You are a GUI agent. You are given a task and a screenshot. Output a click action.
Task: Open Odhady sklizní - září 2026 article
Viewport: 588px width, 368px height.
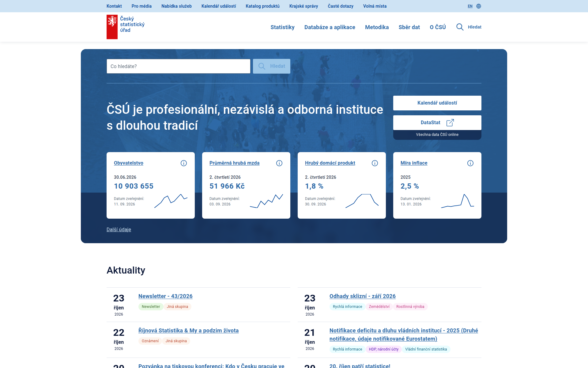363,296
